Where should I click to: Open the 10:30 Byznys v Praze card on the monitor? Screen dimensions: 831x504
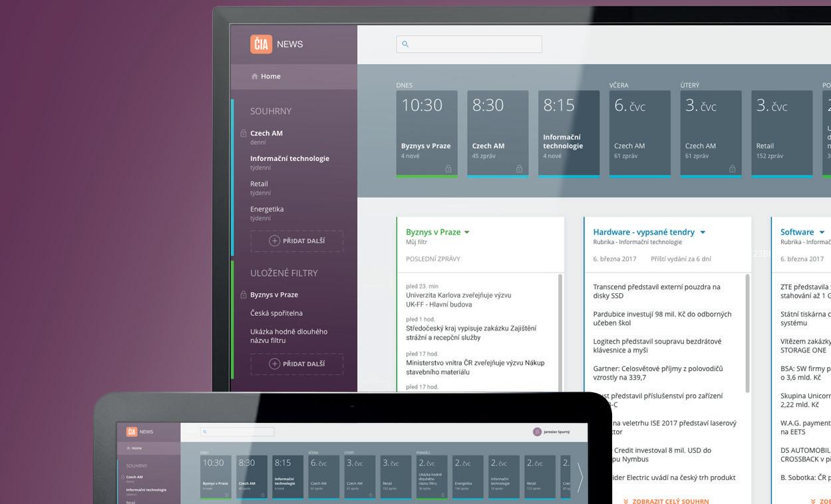click(426, 134)
